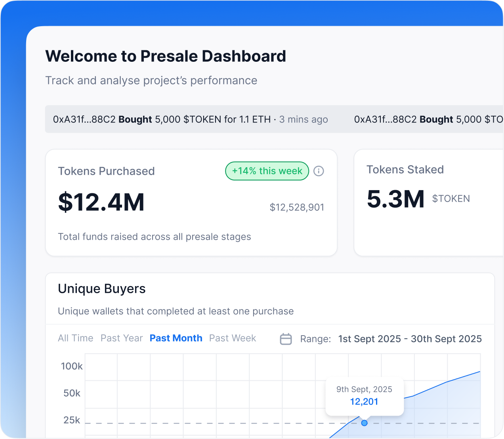Click the Tokens Purchased card title
This screenshot has width=504, height=439.
click(106, 171)
